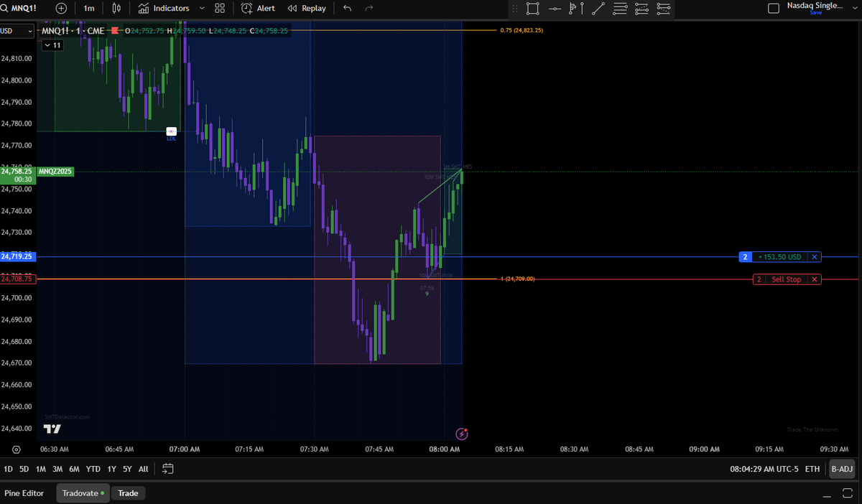Click the position quantity 2 box
The image size is (862, 504).
coord(745,257)
